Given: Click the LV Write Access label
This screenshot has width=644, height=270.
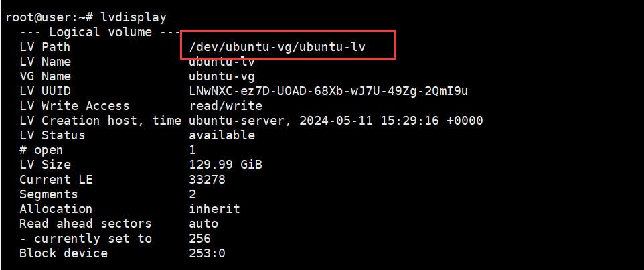Looking at the screenshot, I should tap(74, 106).
